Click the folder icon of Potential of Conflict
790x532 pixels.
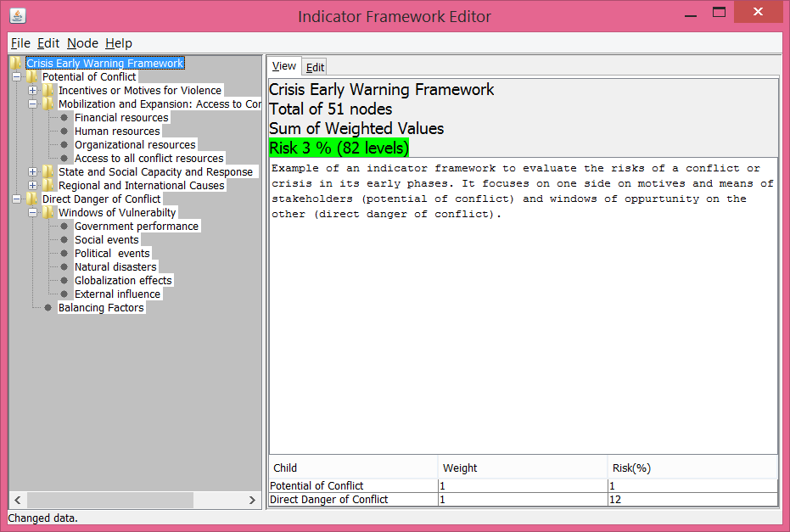point(32,76)
